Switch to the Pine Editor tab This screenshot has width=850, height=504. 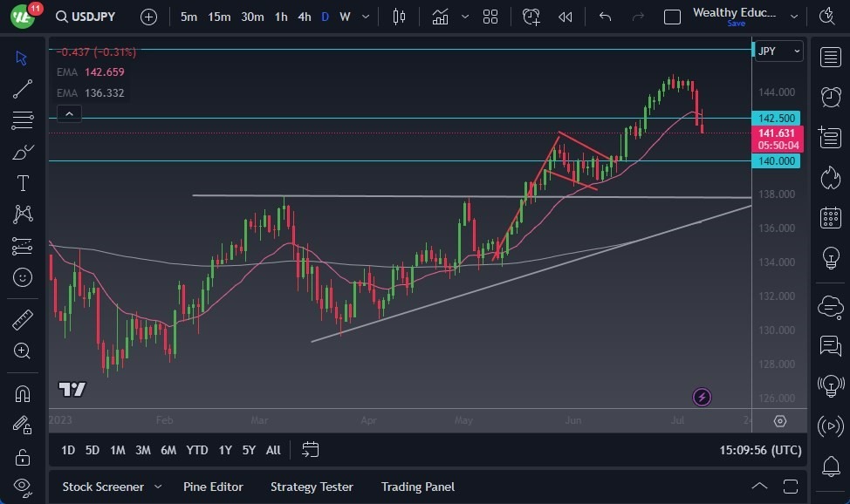coord(214,487)
